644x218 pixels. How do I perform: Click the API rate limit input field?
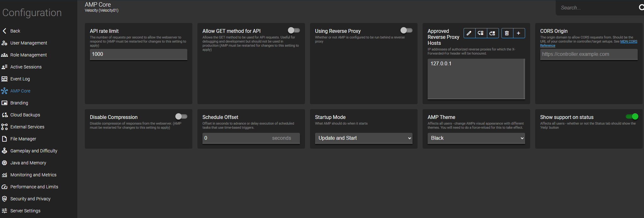pos(138,54)
